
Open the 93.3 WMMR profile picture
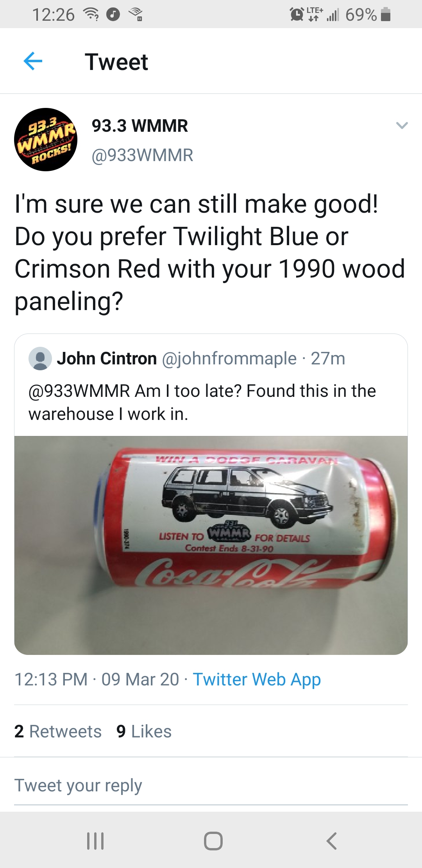point(46,140)
